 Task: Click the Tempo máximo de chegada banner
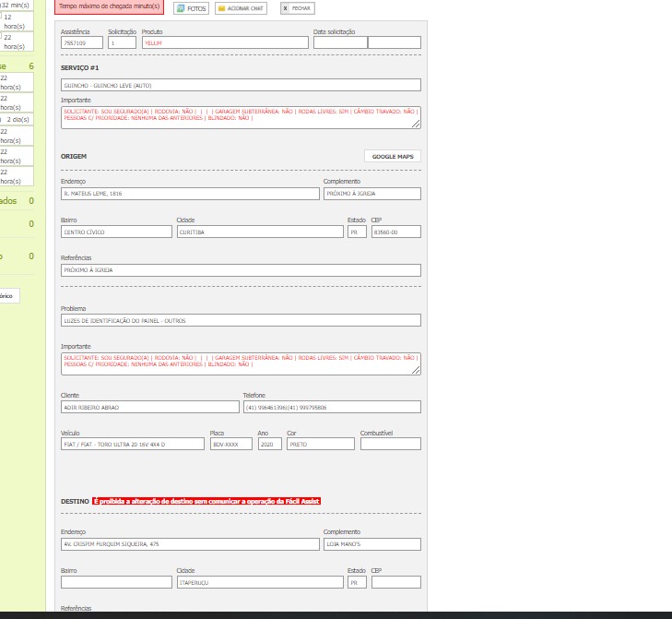[x=110, y=6]
